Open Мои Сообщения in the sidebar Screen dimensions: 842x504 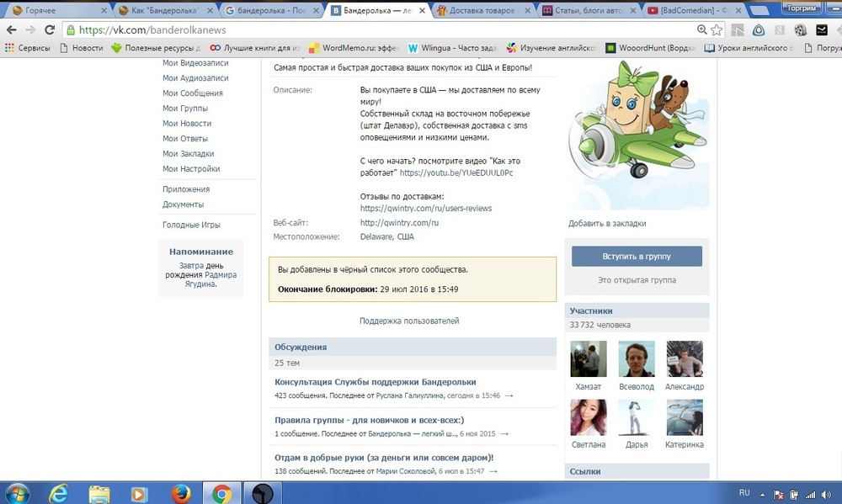coord(192,93)
